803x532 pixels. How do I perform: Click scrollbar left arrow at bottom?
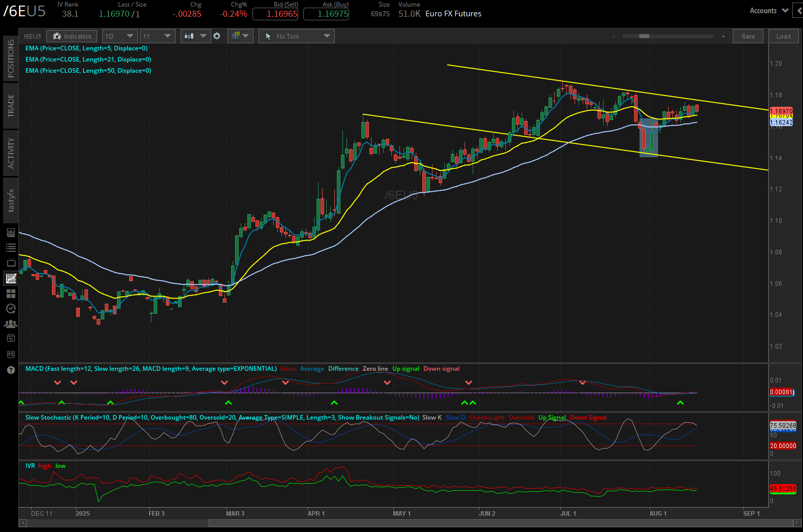tap(22, 523)
